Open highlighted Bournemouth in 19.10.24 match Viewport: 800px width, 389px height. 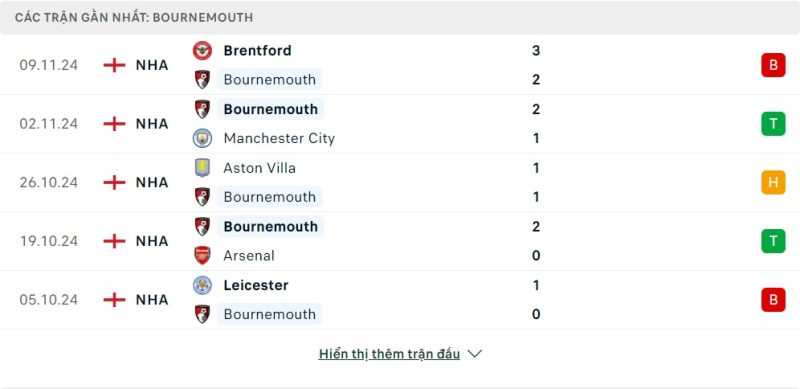pos(270,226)
